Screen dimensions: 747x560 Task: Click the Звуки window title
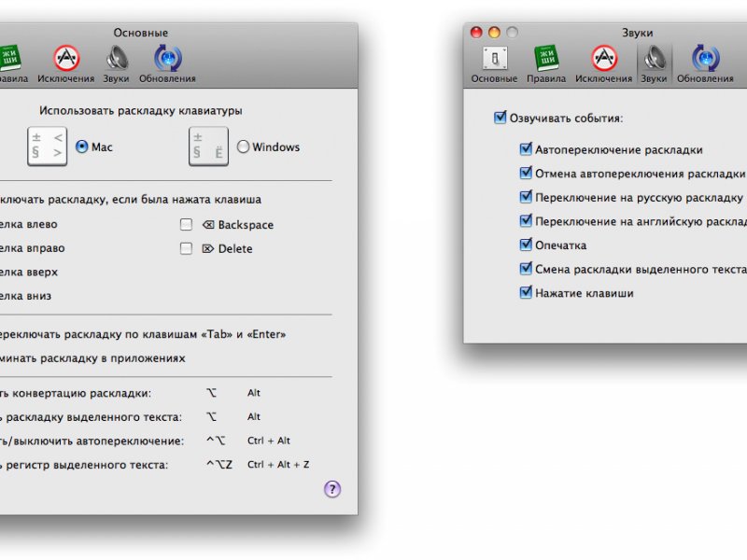click(638, 33)
